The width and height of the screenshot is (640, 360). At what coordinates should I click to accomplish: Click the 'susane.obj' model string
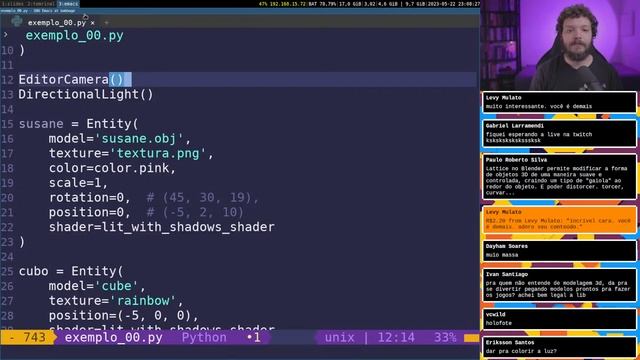139,138
